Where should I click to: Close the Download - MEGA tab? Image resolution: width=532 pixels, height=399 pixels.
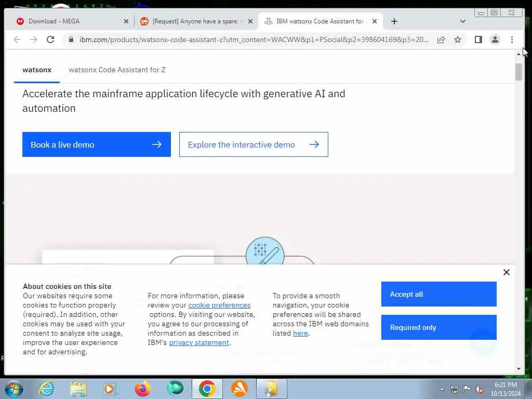pyautogui.click(x=126, y=21)
